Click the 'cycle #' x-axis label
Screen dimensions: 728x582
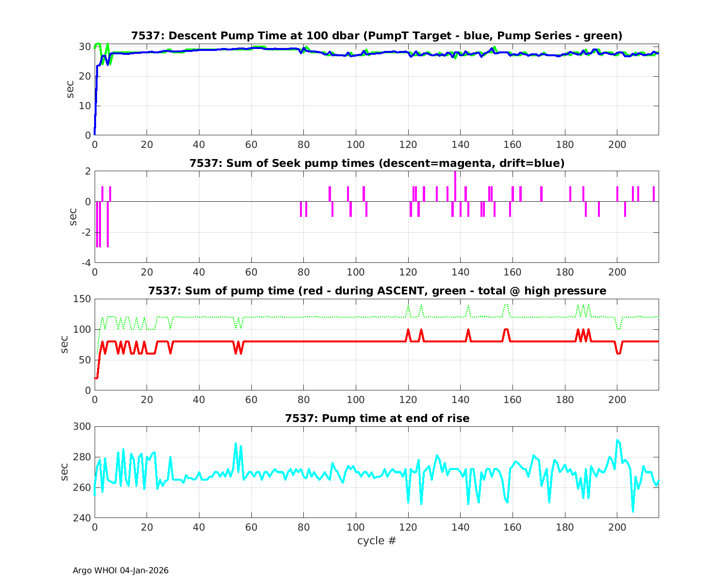click(x=377, y=540)
